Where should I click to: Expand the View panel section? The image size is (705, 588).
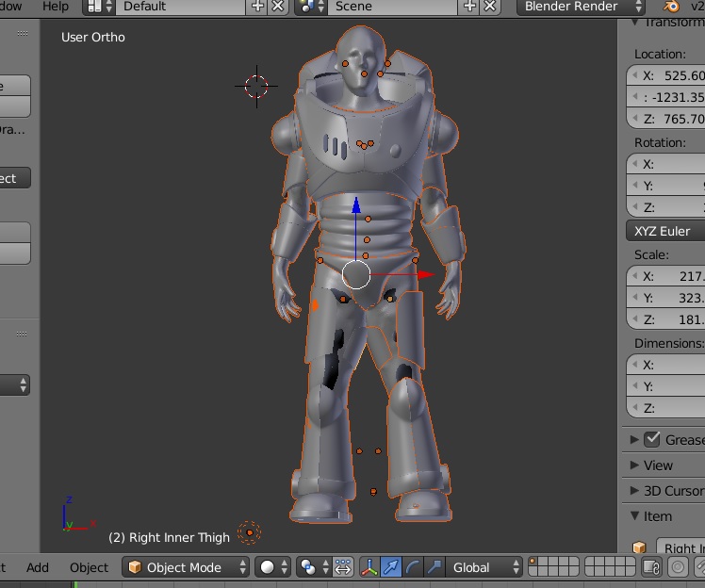[658, 465]
